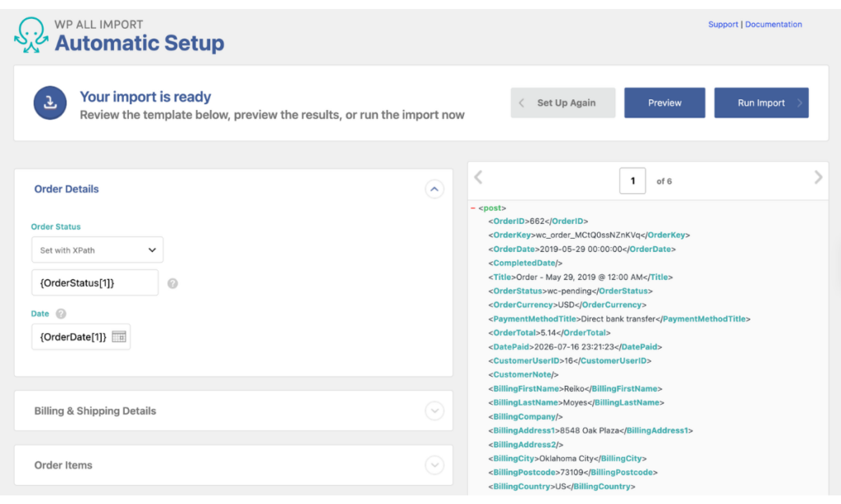
Task: Open the calendar picker in Date field
Action: 119,337
